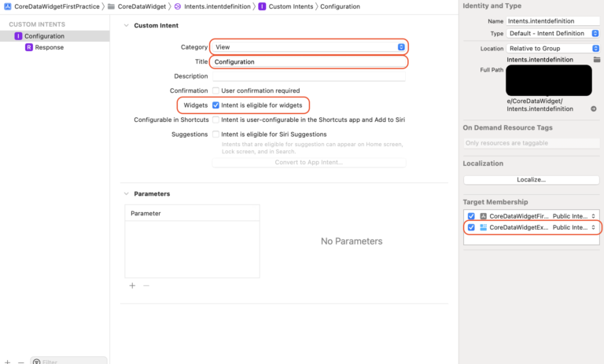Add new intent with bottom plus icon

pos(7,362)
